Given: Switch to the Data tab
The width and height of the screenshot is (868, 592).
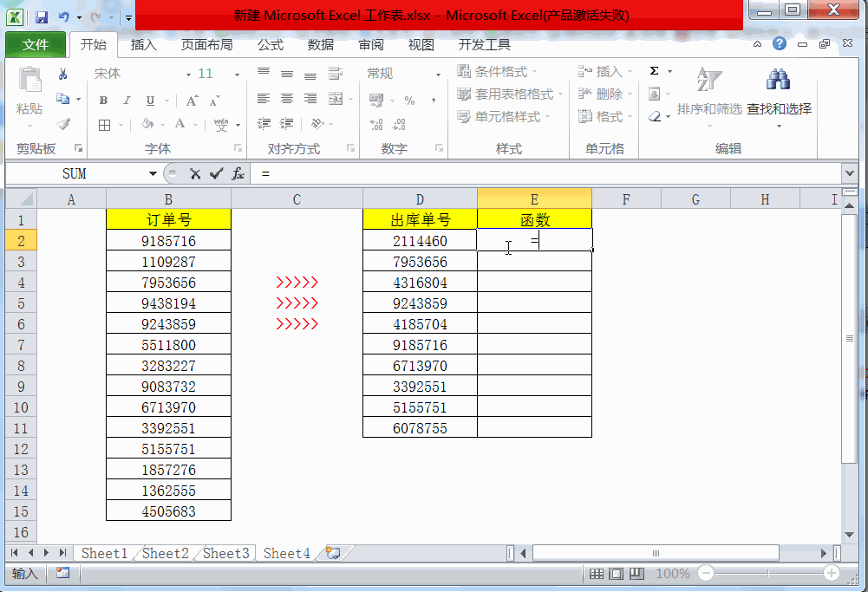Looking at the screenshot, I should (321, 45).
